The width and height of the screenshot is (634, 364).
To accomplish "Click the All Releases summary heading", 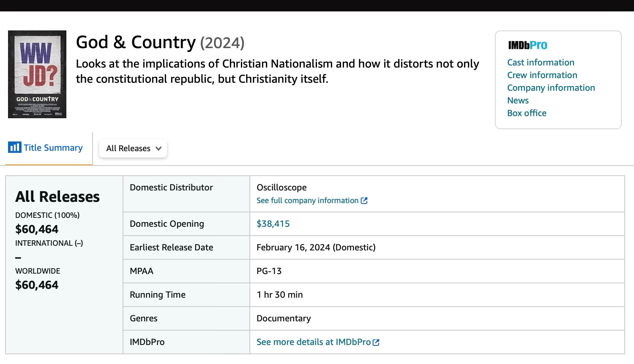I will point(57,197).
